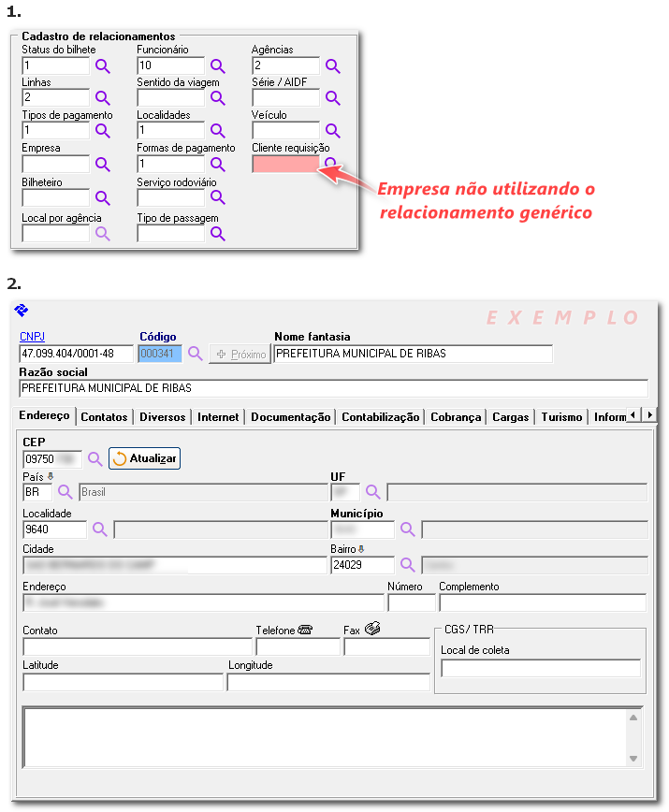Go to the Internet tab

(218, 417)
